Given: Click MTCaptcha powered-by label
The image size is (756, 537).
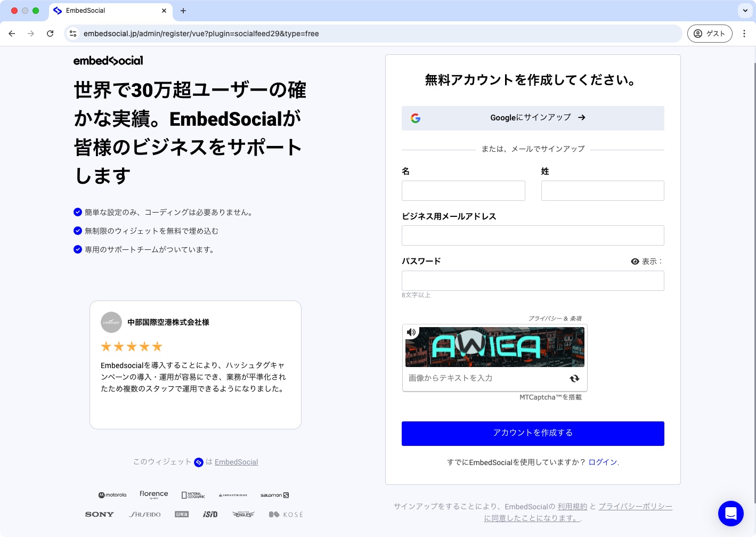Looking at the screenshot, I should click(x=550, y=397).
